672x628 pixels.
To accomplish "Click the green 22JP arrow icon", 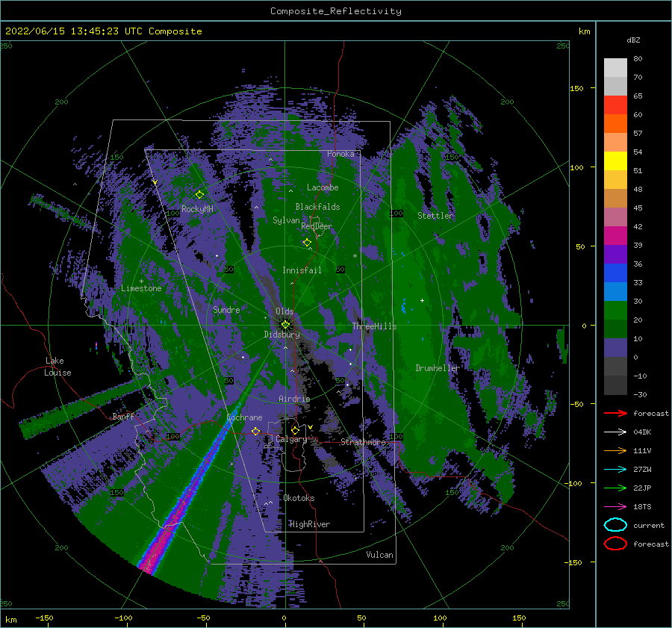I will (615, 488).
